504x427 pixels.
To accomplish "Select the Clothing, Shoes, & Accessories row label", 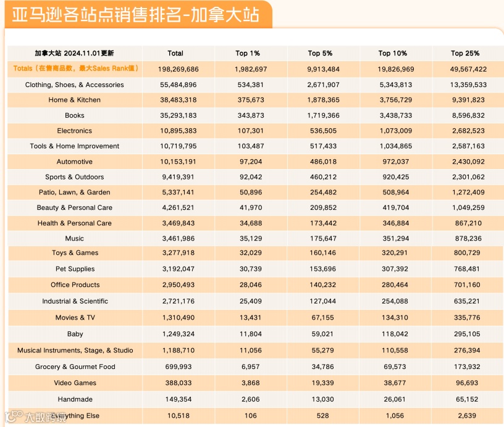I will [x=75, y=85].
